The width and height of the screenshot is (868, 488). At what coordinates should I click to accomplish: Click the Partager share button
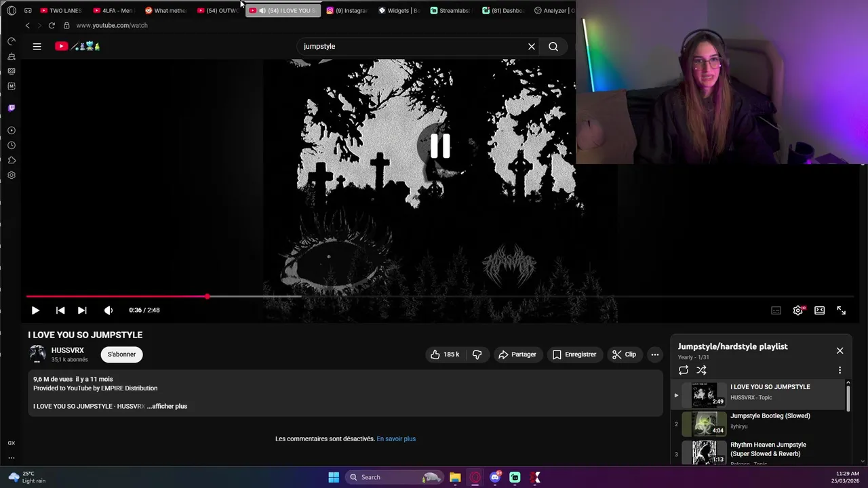[517, 354]
